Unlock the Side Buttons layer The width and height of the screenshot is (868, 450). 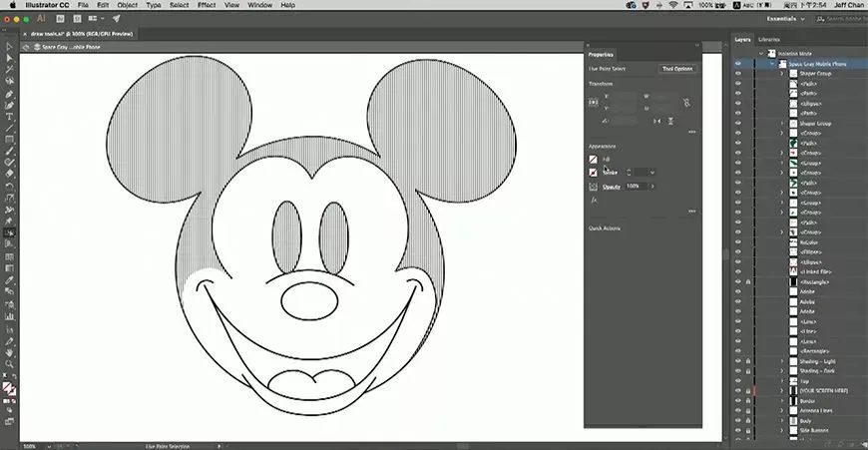(748, 431)
